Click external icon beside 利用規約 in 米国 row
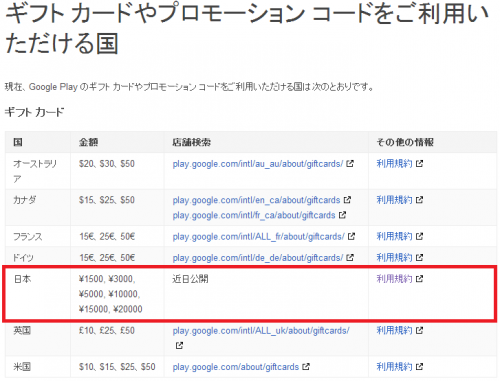 pos(419,367)
